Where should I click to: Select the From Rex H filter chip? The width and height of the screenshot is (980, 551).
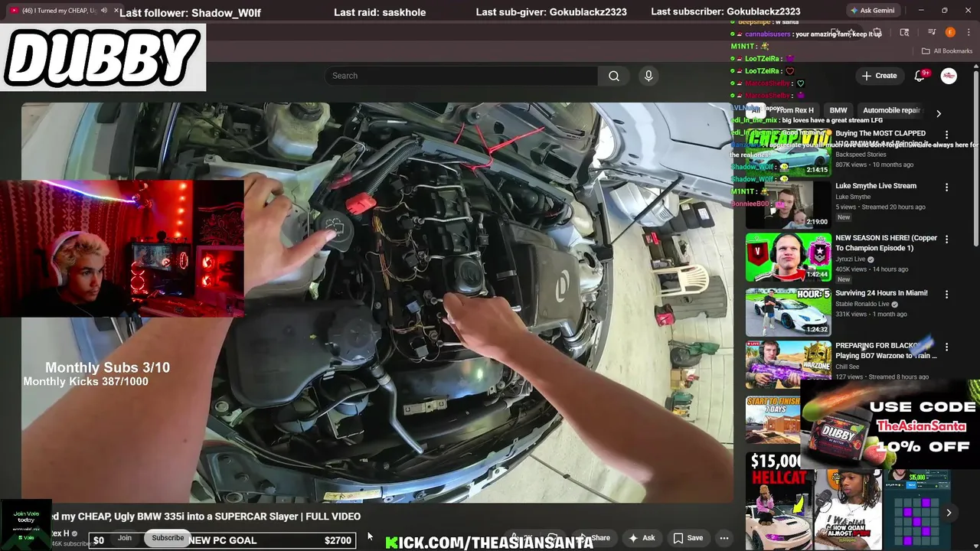795,110
